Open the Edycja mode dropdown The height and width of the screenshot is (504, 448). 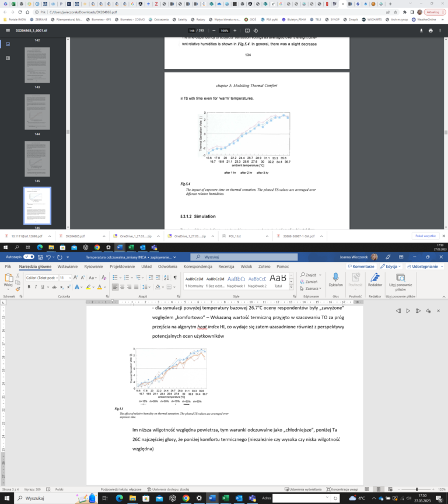click(391, 267)
